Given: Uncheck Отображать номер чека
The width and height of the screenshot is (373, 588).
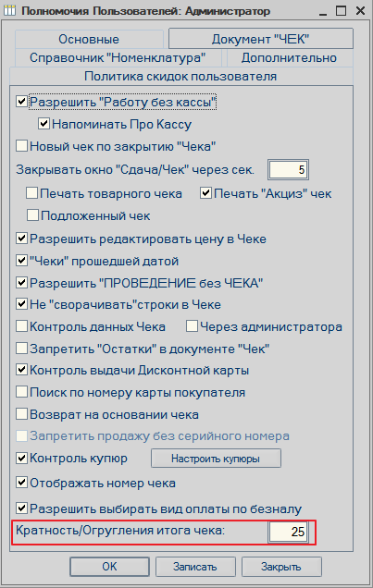Looking at the screenshot, I should [22, 483].
